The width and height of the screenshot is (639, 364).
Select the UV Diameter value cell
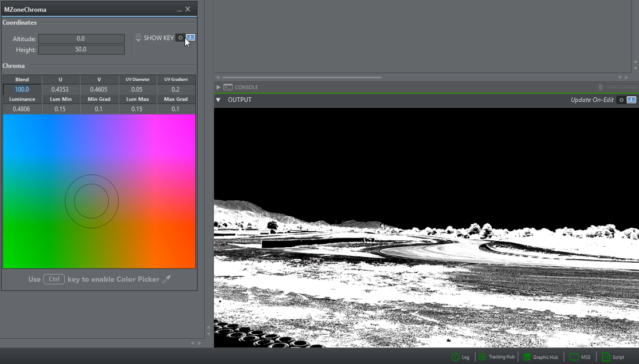(x=138, y=89)
